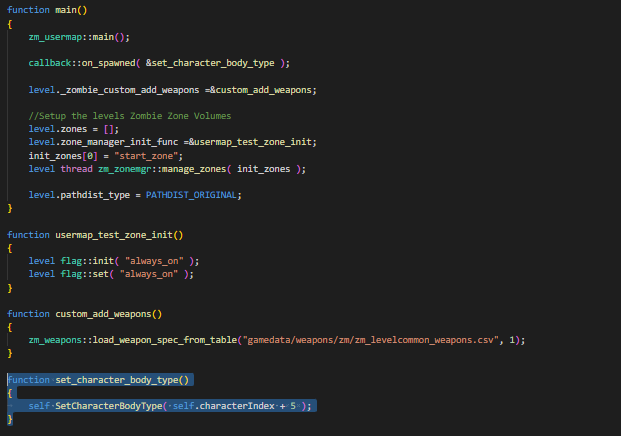The width and height of the screenshot is (621, 436).
Task: Click the flag::init "always_on" line
Action: [x=114, y=261]
